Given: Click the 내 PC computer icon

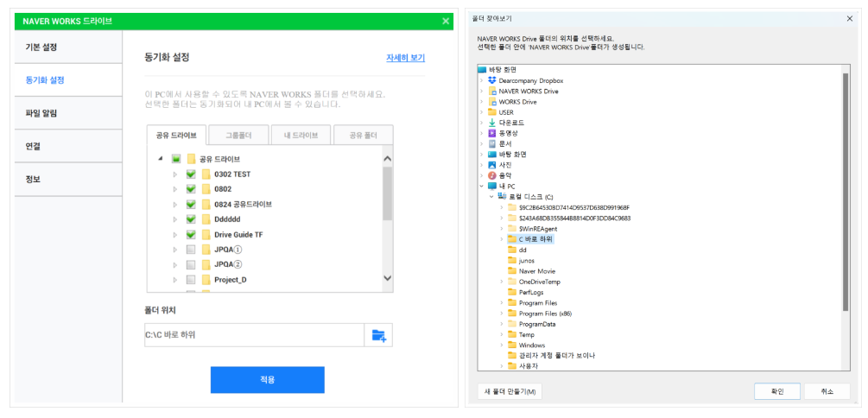Looking at the screenshot, I should click(492, 186).
